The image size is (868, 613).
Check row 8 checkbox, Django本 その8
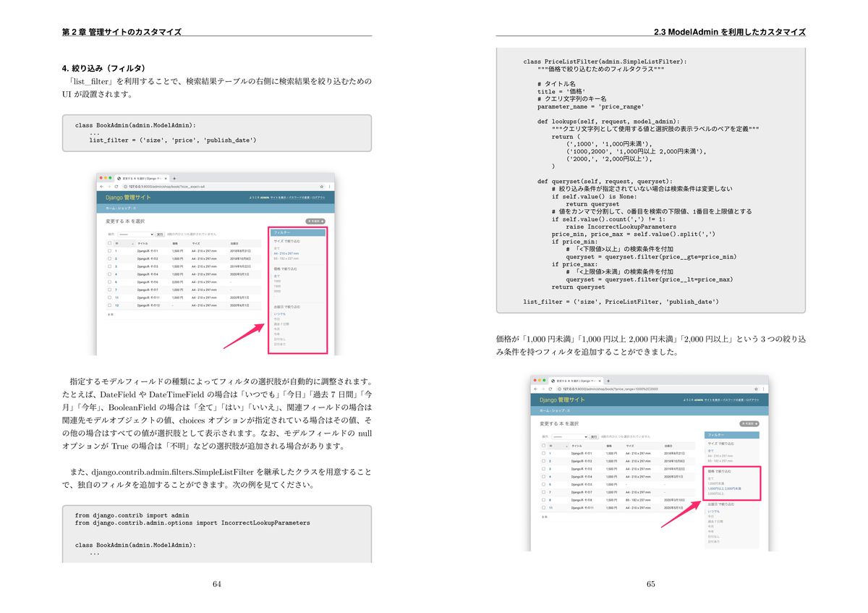point(543,500)
